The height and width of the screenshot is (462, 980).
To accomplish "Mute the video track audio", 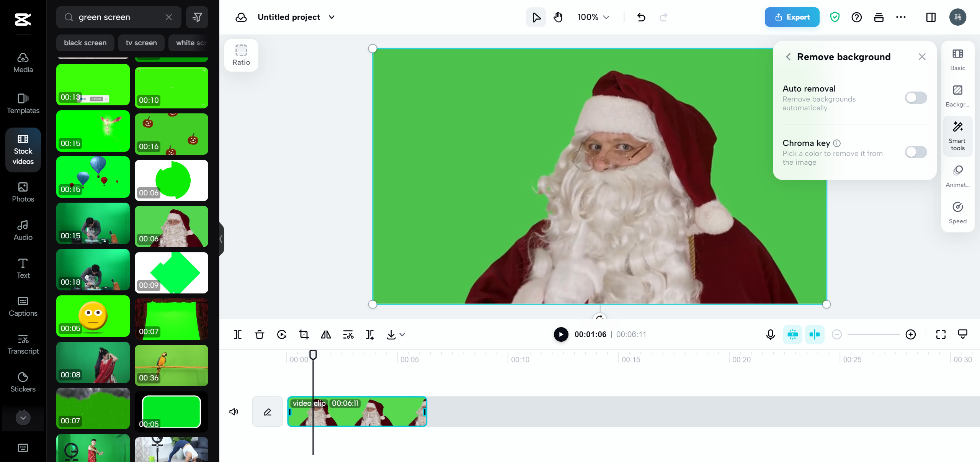I will (234, 411).
